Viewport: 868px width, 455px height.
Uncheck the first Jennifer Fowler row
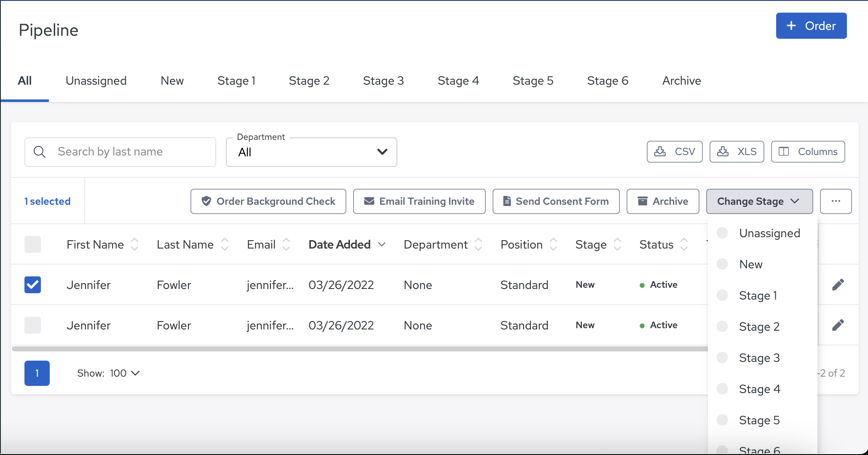pyautogui.click(x=32, y=285)
